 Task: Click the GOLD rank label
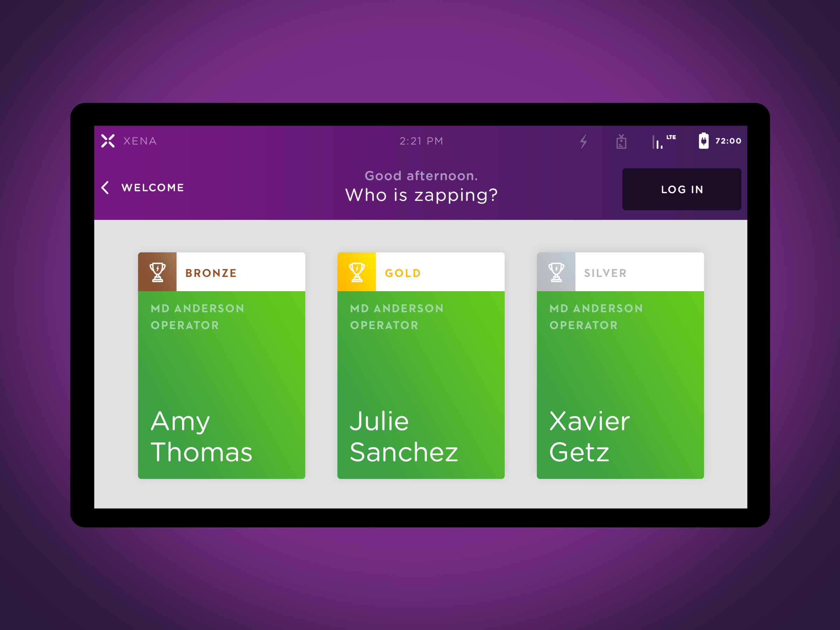[x=403, y=273]
